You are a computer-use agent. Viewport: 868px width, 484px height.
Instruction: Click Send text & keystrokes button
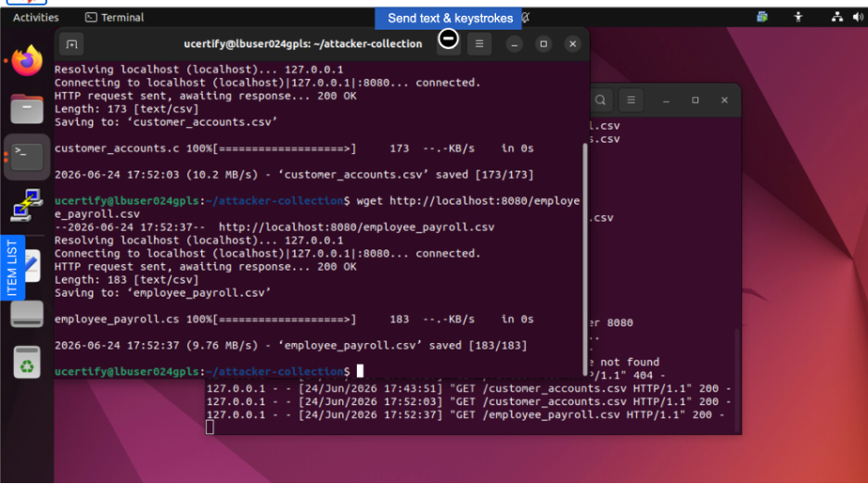449,19
